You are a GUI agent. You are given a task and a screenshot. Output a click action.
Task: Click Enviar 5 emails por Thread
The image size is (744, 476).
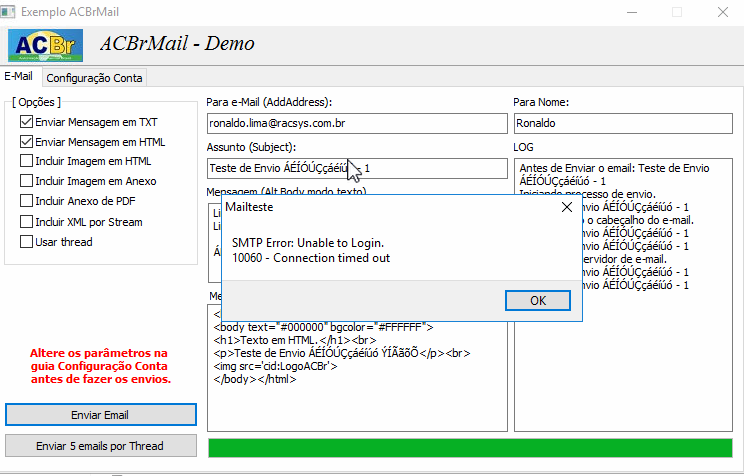pos(101,446)
